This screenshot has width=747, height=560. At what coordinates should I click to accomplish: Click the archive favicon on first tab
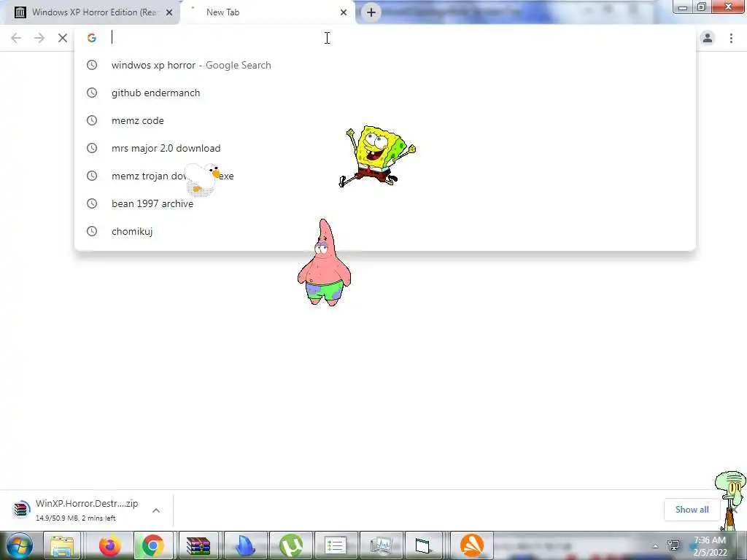(x=20, y=12)
